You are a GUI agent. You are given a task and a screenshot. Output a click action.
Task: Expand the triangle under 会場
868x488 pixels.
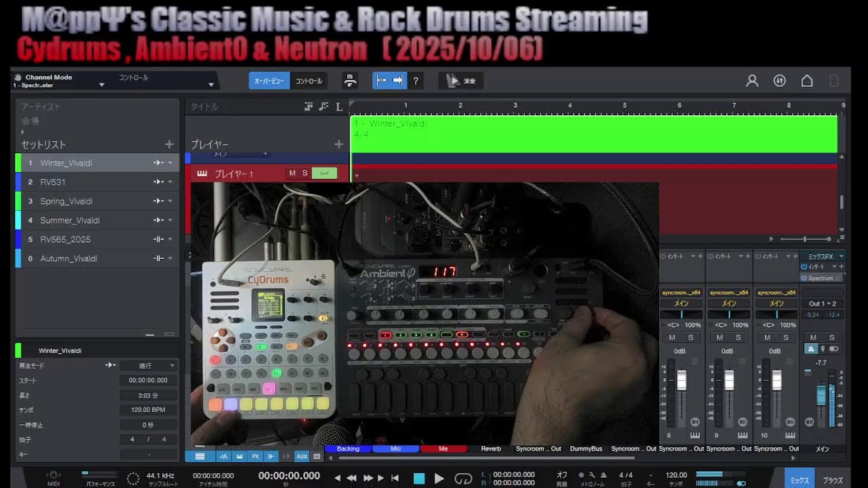pos(23,132)
